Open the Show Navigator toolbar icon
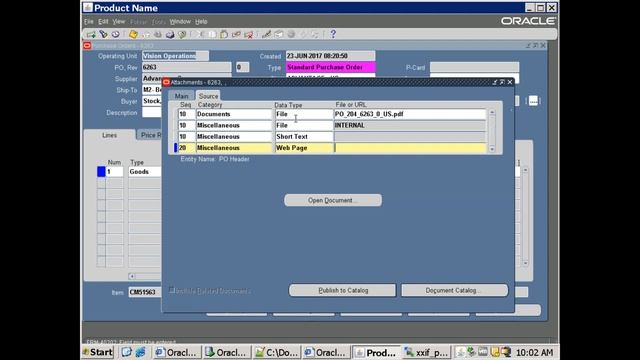This screenshot has width=640, height=360. tap(116, 34)
